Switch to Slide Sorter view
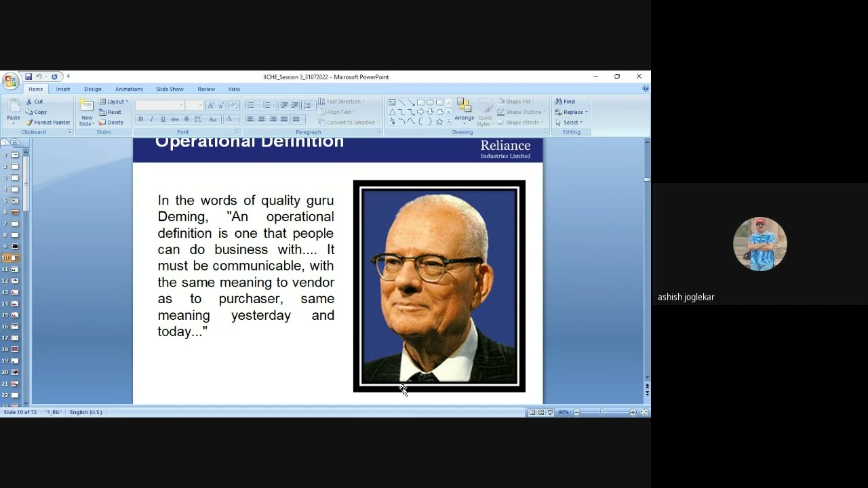 pos(541,412)
